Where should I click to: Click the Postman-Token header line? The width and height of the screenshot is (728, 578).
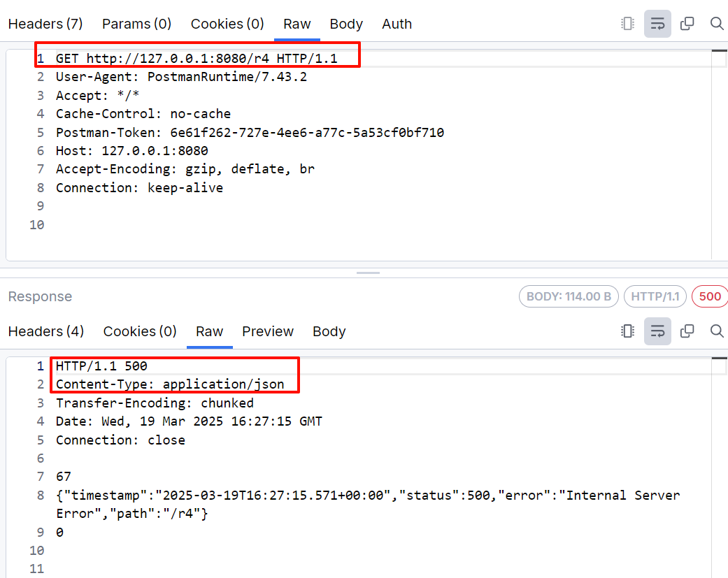click(x=250, y=133)
